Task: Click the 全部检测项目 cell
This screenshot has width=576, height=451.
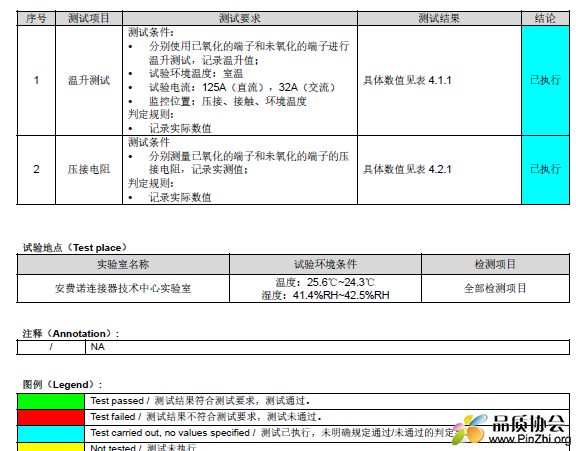Action: [495, 288]
